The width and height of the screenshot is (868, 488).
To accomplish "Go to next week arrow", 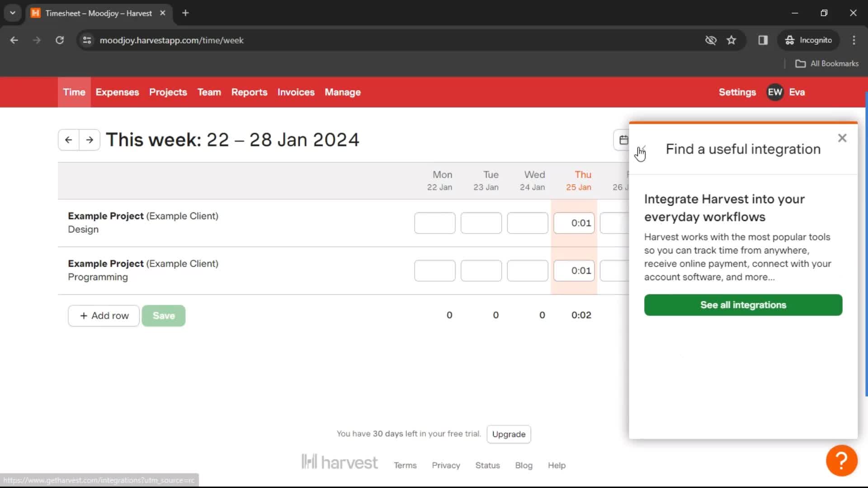I will pyautogui.click(x=90, y=140).
